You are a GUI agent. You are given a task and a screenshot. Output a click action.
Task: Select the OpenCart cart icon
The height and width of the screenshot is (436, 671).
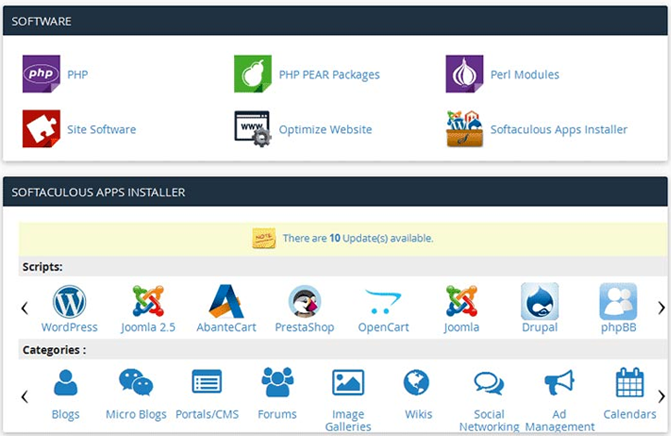click(383, 301)
